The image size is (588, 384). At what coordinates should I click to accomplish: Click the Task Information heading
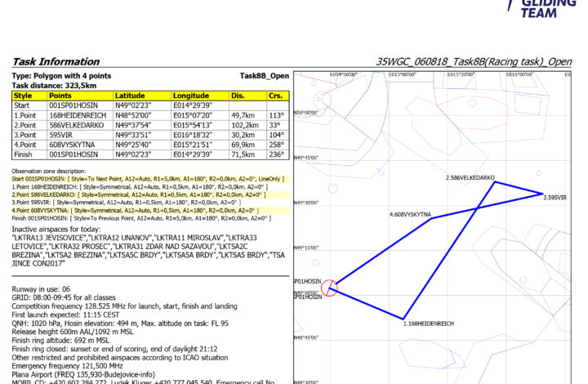pos(55,62)
